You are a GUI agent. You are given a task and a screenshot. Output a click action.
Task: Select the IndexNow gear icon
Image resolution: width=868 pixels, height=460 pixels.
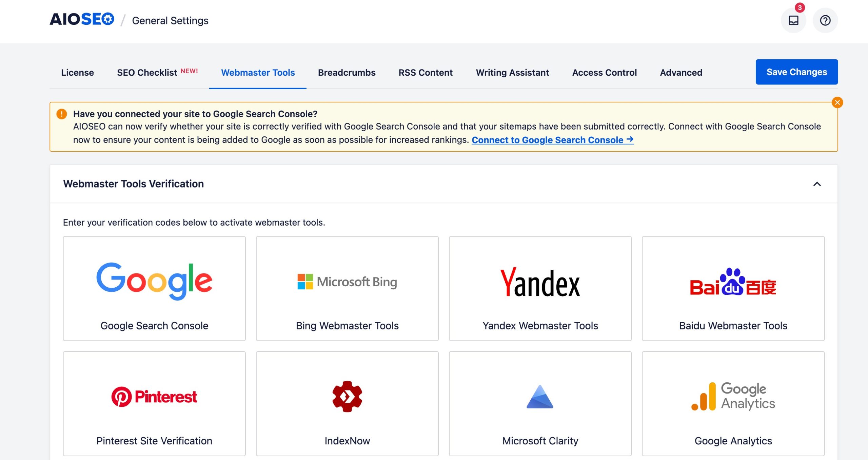point(347,397)
